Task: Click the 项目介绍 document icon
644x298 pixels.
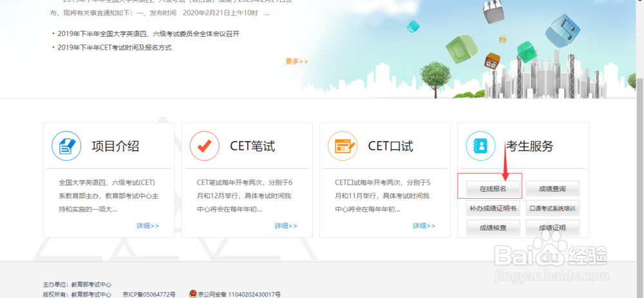Action: pos(66,146)
